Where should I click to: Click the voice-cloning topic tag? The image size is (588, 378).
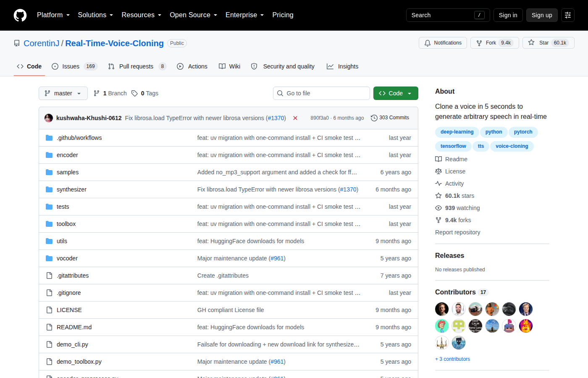(x=512, y=146)
